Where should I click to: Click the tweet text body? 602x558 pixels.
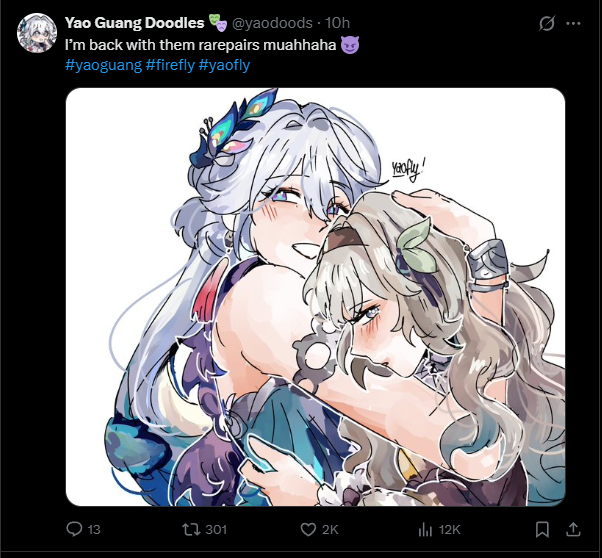(212, 45)
